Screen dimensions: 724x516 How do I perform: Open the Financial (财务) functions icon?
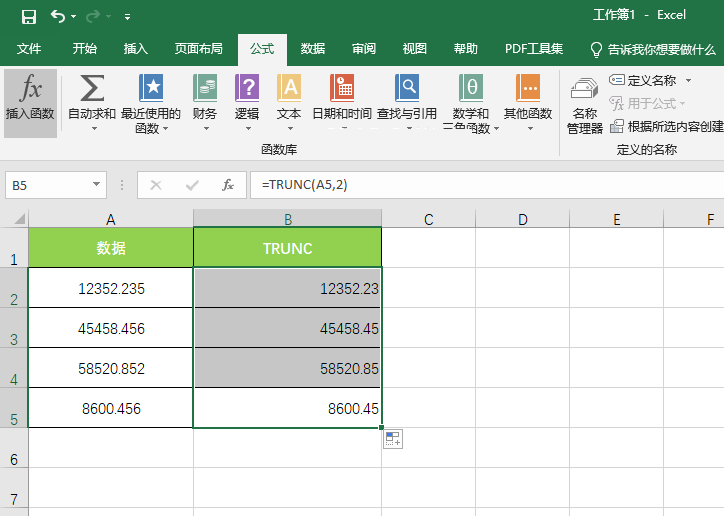point(205,89)
